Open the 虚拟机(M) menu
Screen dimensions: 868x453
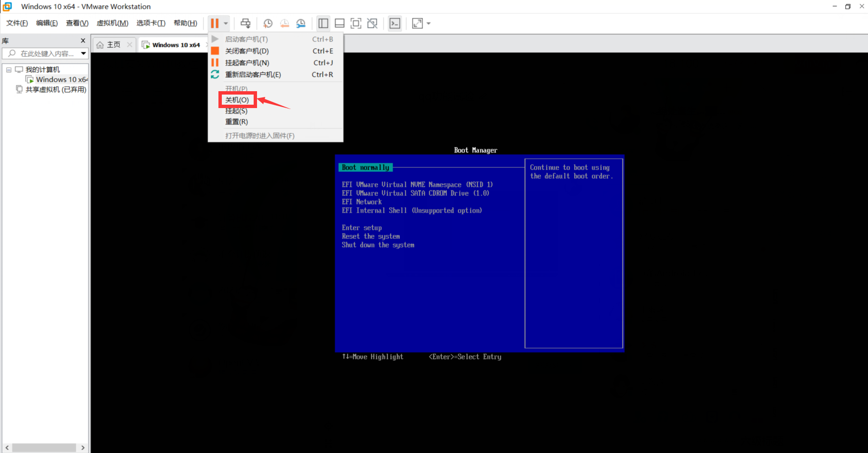(x=112, y=23)
